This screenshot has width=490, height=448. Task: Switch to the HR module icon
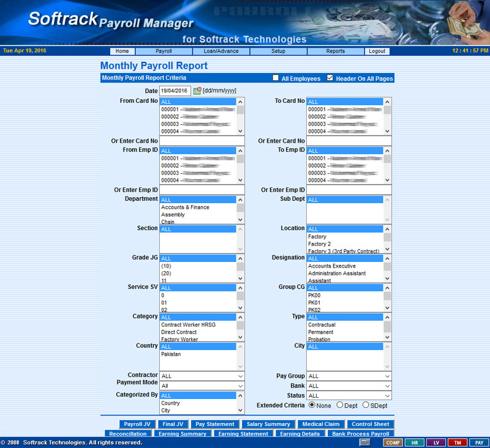pos(415,442)
